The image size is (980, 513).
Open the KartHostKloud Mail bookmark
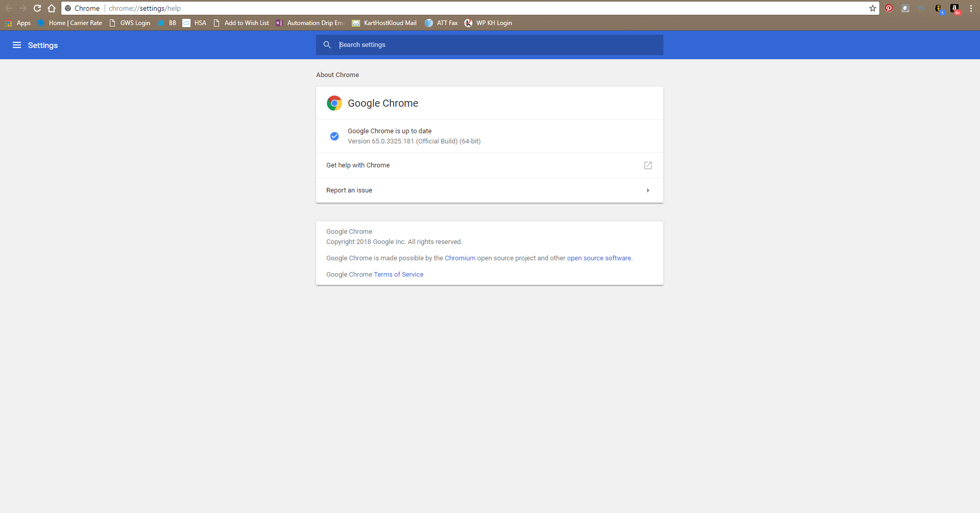tap(384, 23)
